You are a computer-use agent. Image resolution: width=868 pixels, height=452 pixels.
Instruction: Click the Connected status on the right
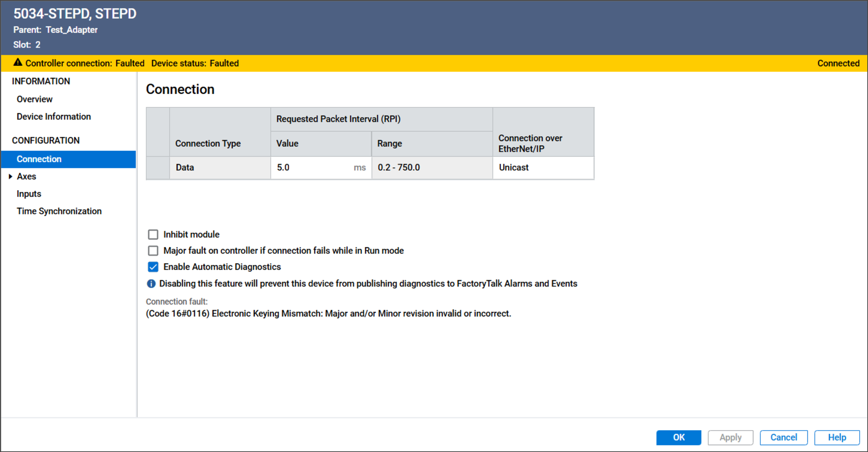(838, 63)
